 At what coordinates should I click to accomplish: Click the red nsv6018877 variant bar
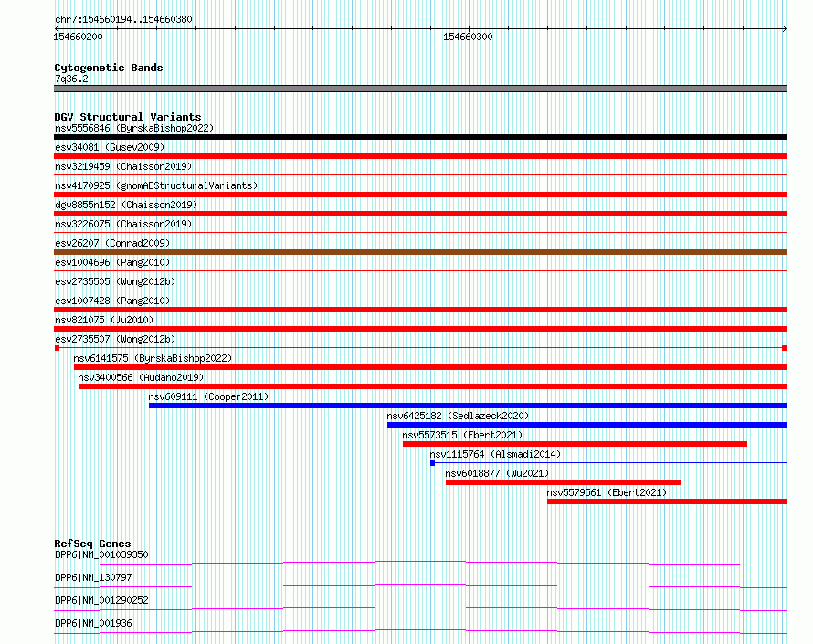tap(563, 482)
